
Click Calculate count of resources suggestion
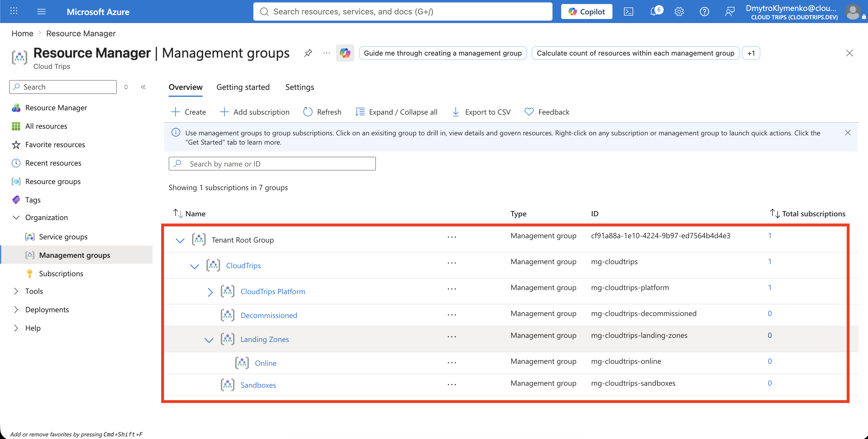pyautogui.click(x=635, y=53)
